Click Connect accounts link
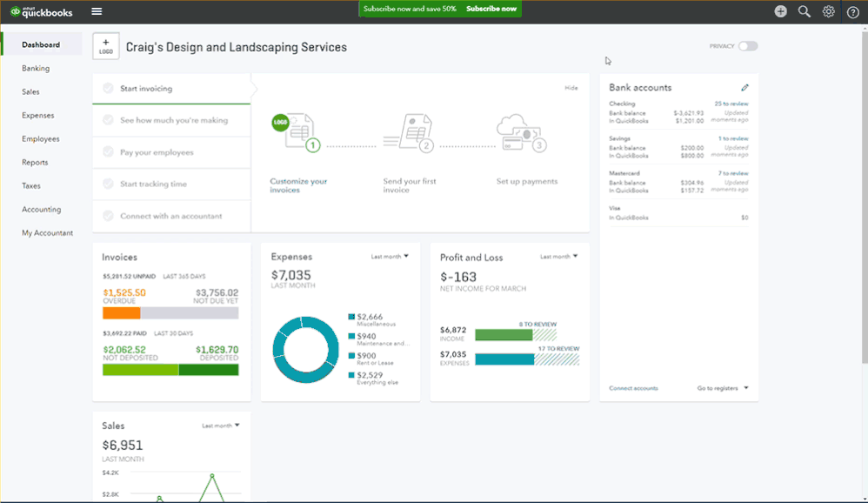 point(633,388)
